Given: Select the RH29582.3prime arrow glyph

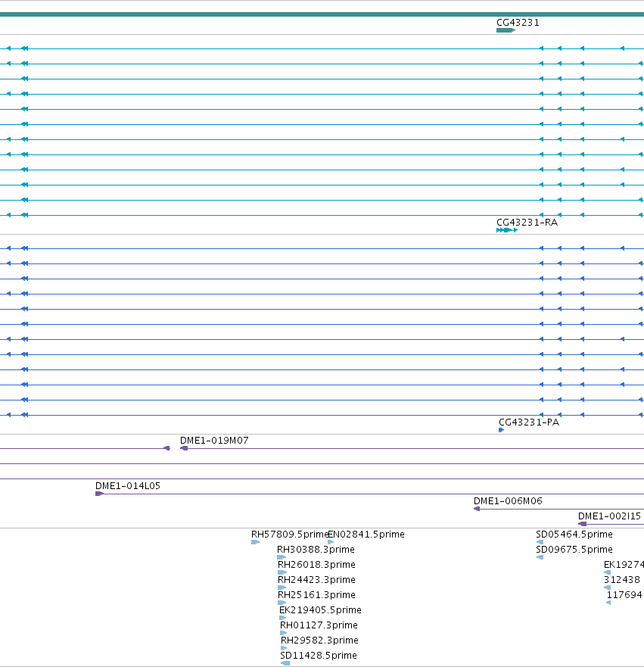Looking at the screenshot, I should (284, 648).
